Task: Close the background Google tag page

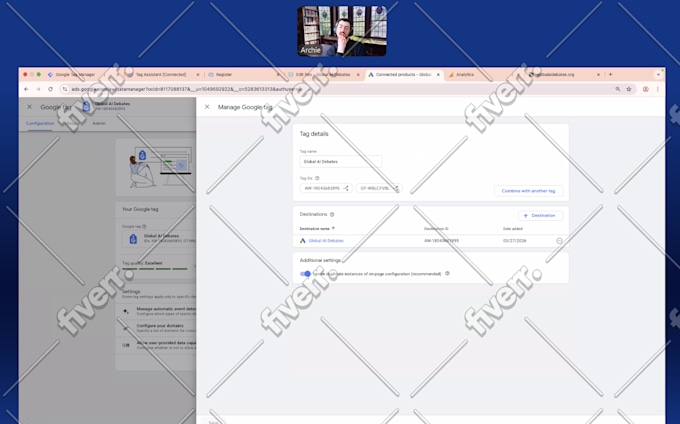Action: point(29,107)
